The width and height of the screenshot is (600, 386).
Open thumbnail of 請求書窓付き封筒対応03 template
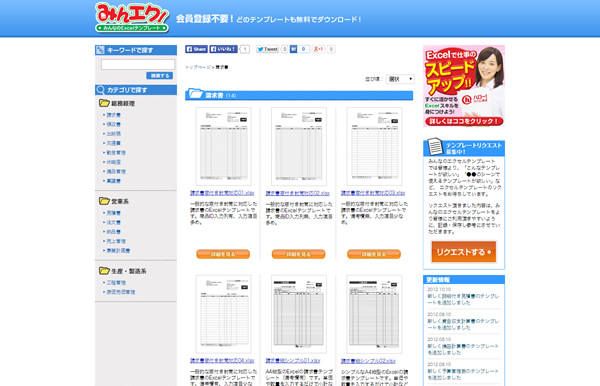coord(374,146)
